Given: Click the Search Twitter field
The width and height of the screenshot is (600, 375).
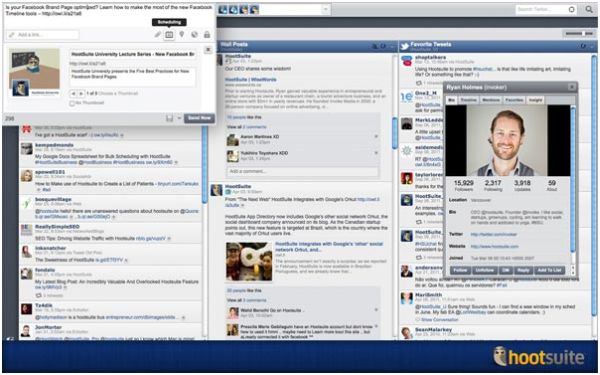Looking at the screenshot, I should coord(545,9).
